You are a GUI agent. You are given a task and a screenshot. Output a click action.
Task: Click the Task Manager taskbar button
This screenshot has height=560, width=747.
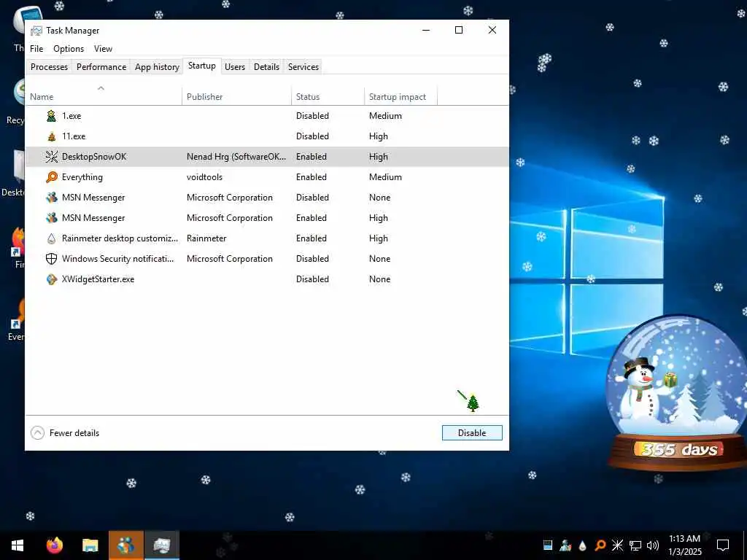pos(162,545)
